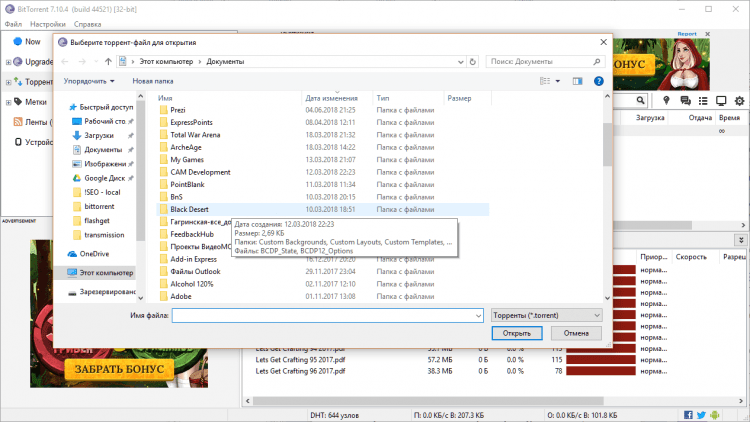Select Этот компьютер in navigation pane
The height and width of the screenshot is (422, 750).
(106, 272)
